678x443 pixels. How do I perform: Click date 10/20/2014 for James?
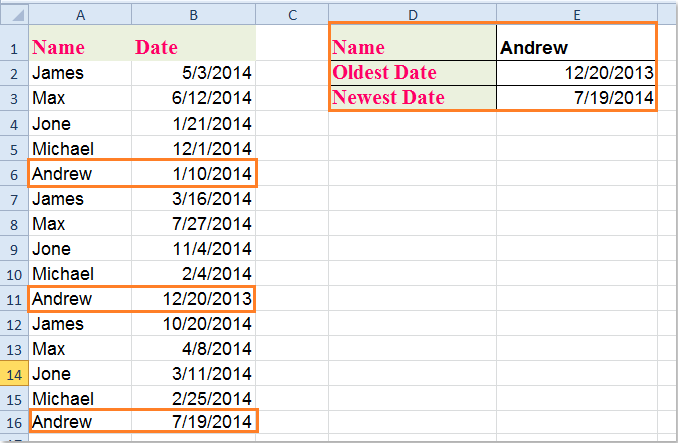click(x=193, y=323)
